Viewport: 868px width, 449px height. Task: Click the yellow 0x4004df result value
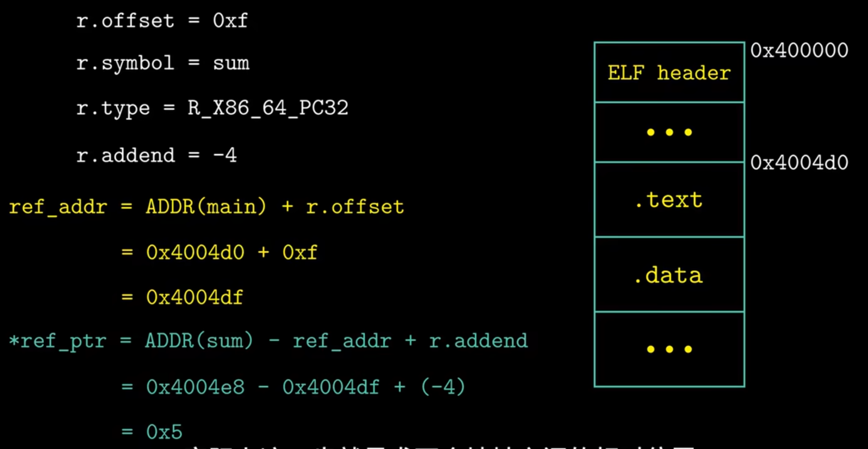coord(194,297)
